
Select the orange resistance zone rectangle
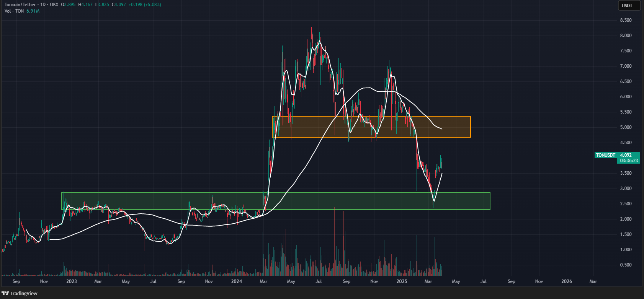tap(371, 127)
